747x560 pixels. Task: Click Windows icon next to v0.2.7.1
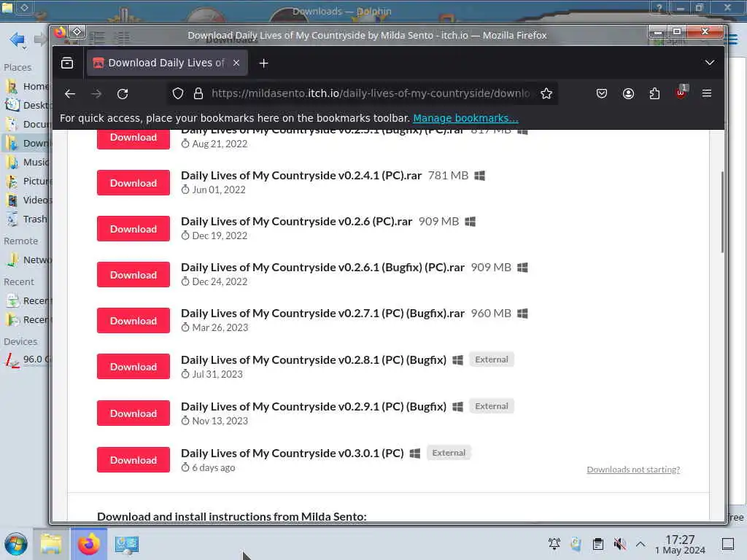522,314
